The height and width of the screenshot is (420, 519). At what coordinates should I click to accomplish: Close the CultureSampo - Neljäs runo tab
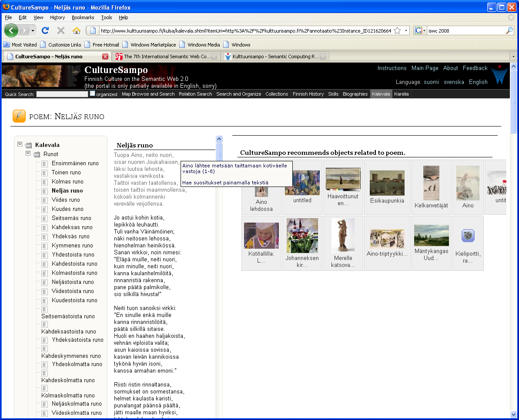[105, 57]
